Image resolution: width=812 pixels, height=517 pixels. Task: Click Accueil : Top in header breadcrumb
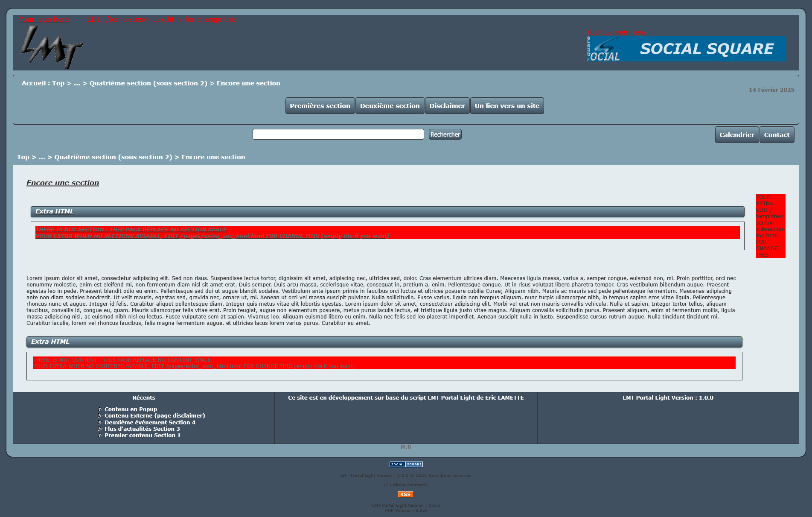pos(43,83)
